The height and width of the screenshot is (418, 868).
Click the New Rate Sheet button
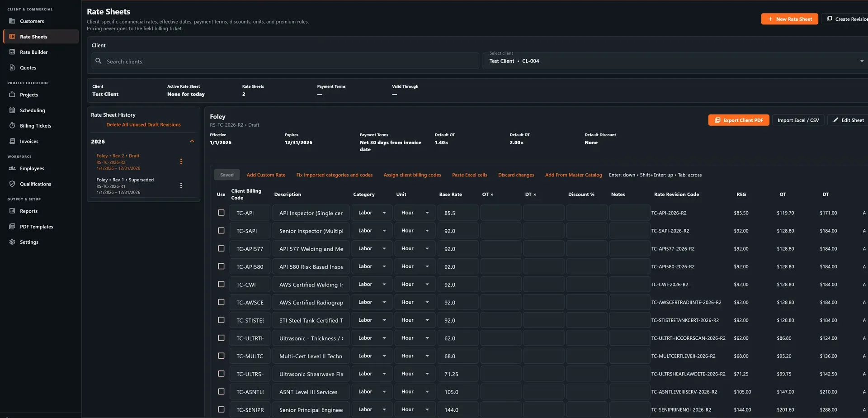pyautogui.click(x=789, y=19)
